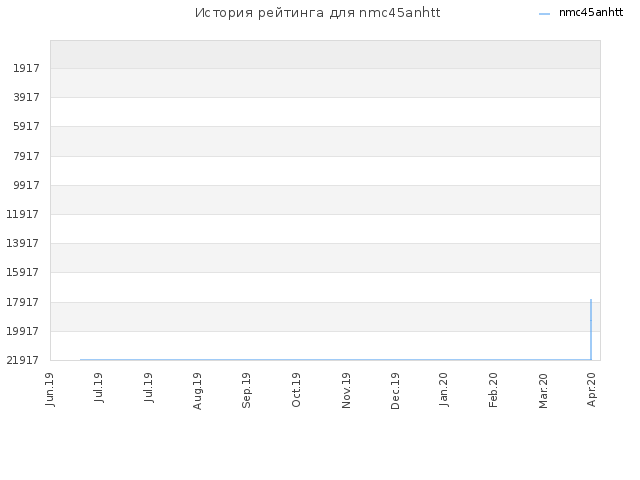Image resolution: width=640 pixels, height=480 pixels.
Task: Click the 1917 y-axis label
Action: click(27, 68)
